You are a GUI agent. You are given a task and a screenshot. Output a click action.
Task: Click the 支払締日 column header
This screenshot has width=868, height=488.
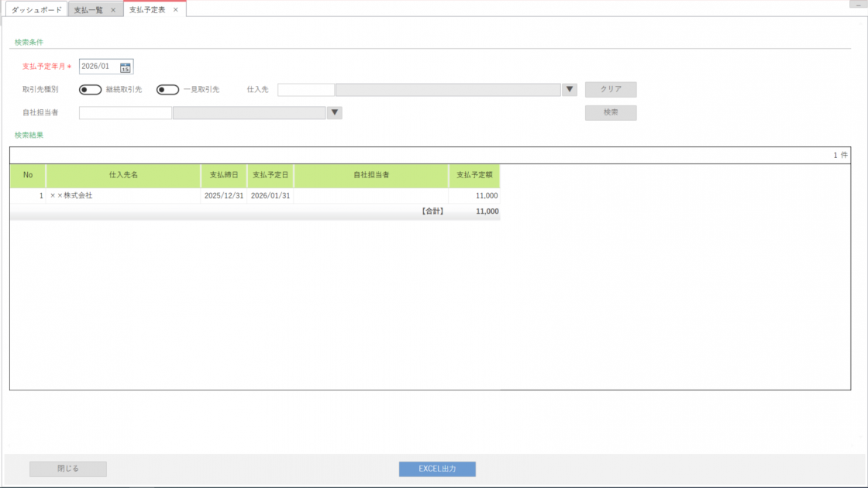point(224,175)
